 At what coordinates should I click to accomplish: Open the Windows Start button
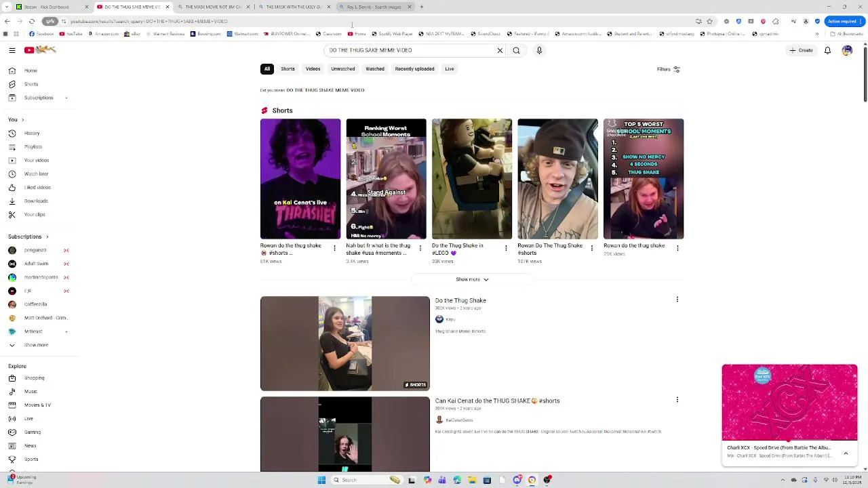click(321, 480)
